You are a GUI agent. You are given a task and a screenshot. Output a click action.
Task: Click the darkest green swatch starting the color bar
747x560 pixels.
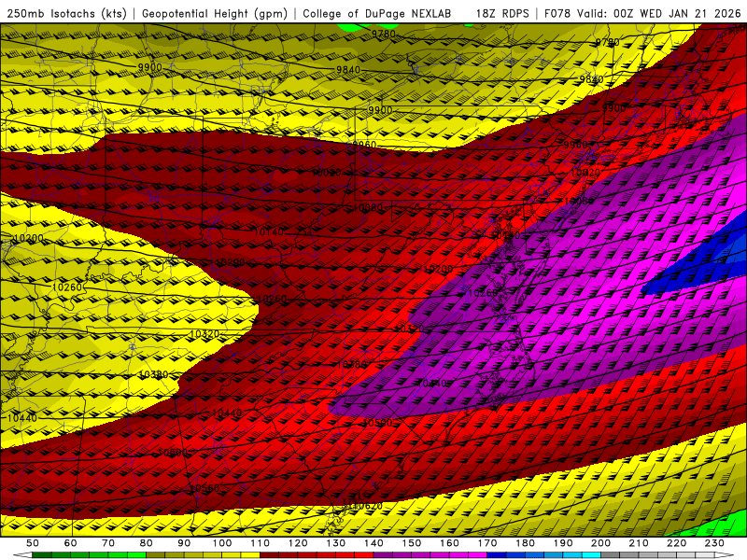point(42,555)
